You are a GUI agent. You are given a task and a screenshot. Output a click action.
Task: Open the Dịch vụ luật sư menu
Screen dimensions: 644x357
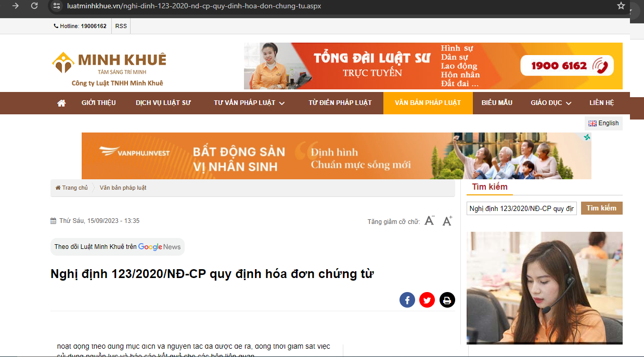point(163,103)
